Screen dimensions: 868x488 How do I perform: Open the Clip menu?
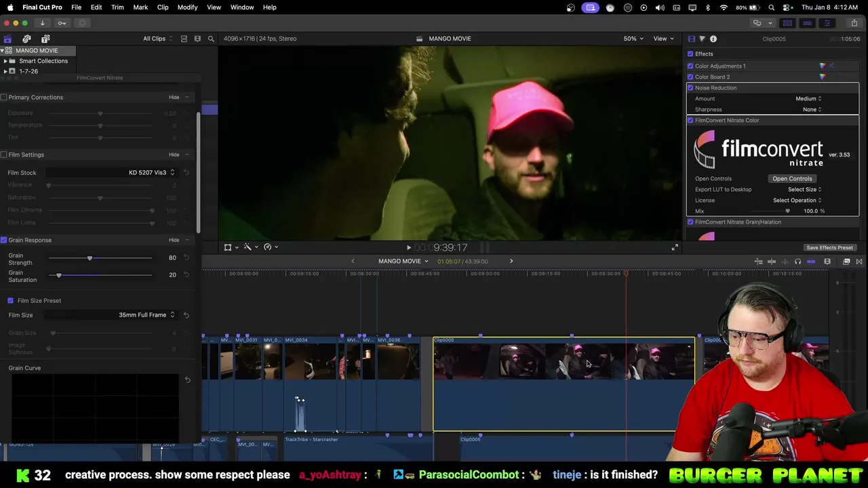163,7
